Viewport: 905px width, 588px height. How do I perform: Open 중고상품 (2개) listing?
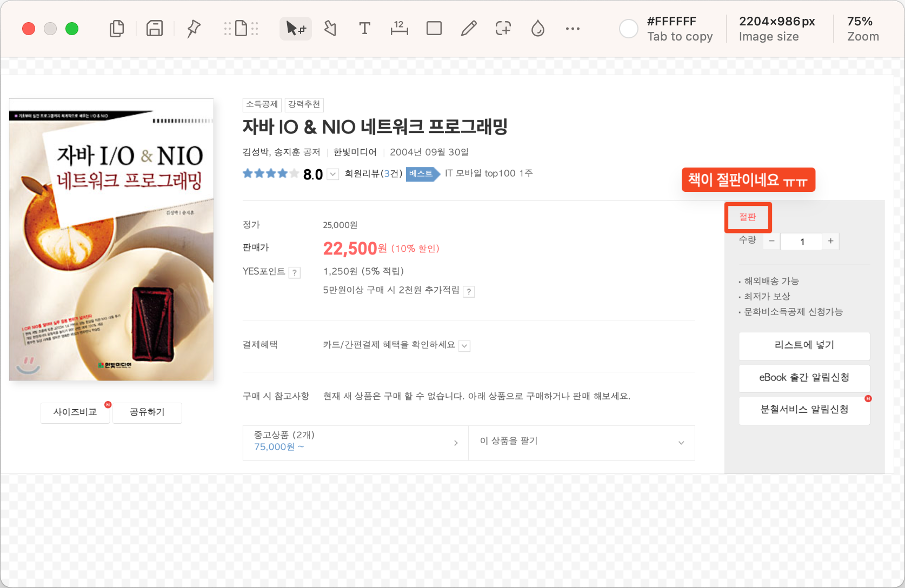pyautogui.click(x=356, y=443)
